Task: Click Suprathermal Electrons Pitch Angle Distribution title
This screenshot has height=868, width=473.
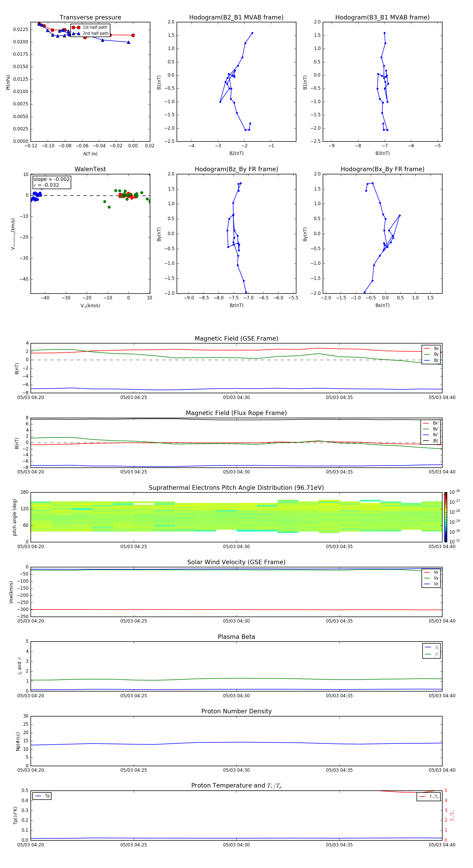Action: (236, 488)
